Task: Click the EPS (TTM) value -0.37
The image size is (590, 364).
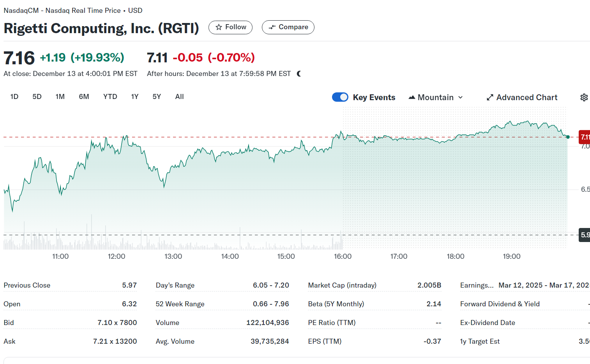Action: click(433, 341)
